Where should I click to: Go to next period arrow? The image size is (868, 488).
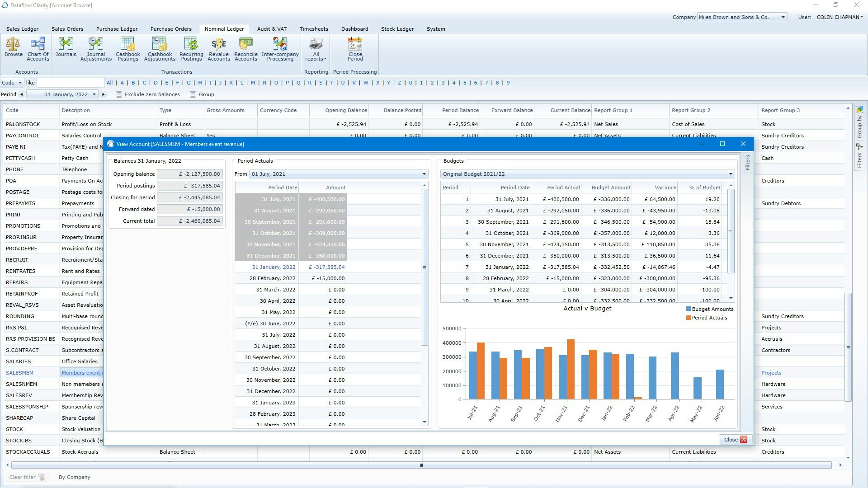[103, 94]
